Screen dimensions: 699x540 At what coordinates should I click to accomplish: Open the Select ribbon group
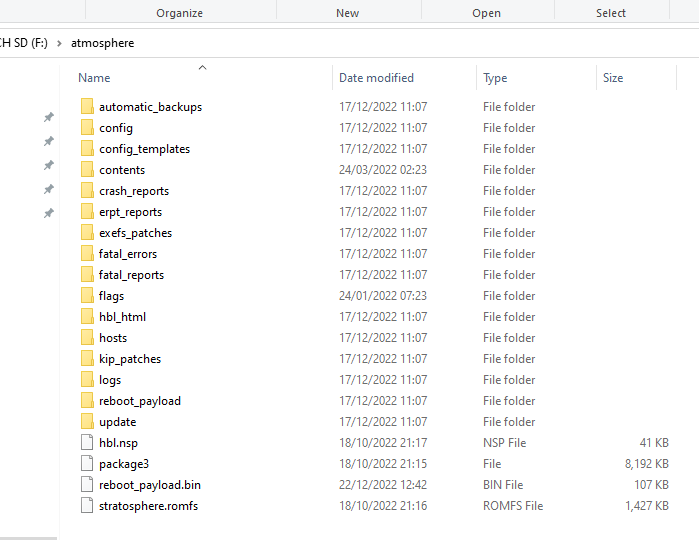(611, 13)
